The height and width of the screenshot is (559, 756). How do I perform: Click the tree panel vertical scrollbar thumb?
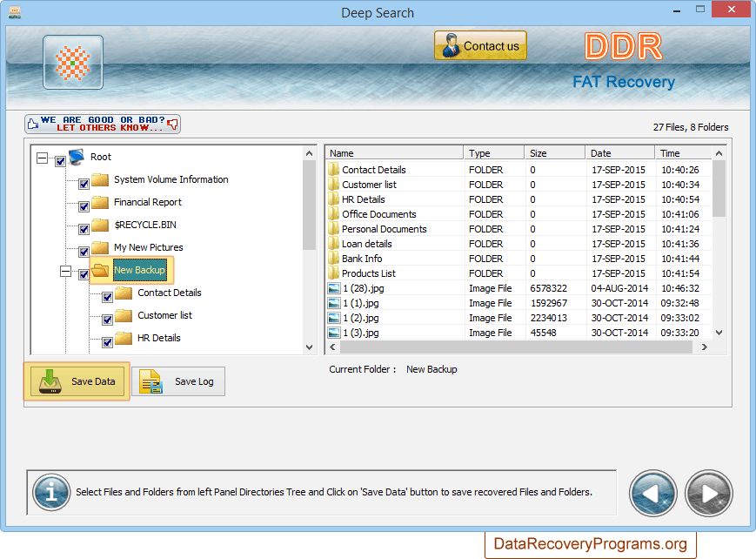click(310, 205)
